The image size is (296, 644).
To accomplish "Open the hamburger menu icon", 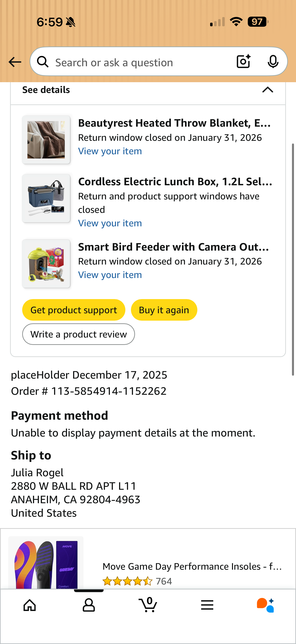I will point(207,605).
